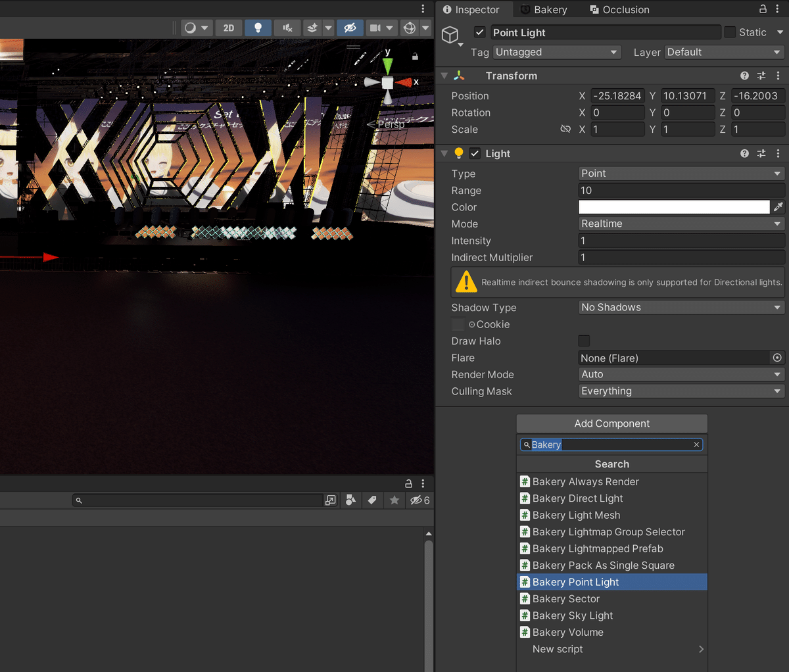The width and height of the screenshot is (789, 672).
Task: Toggle the hierarchy search by type icon
Action: (350, 500)
